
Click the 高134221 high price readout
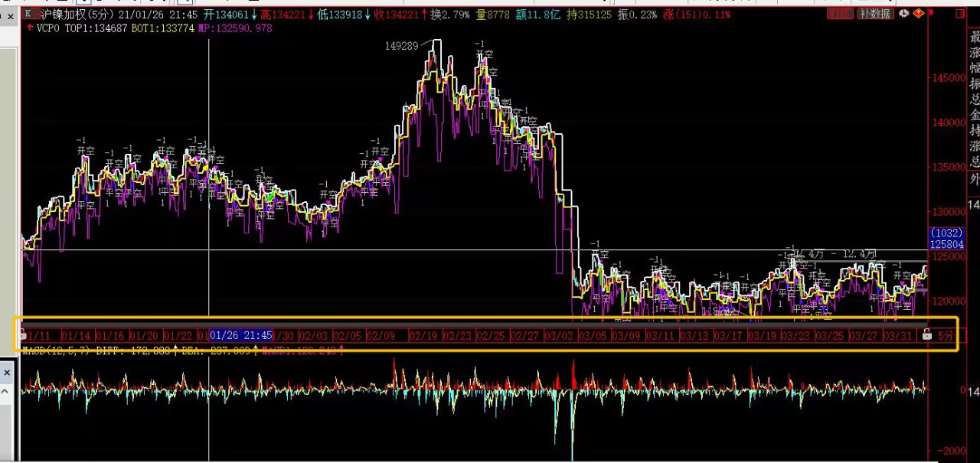[x=283, y=14]
